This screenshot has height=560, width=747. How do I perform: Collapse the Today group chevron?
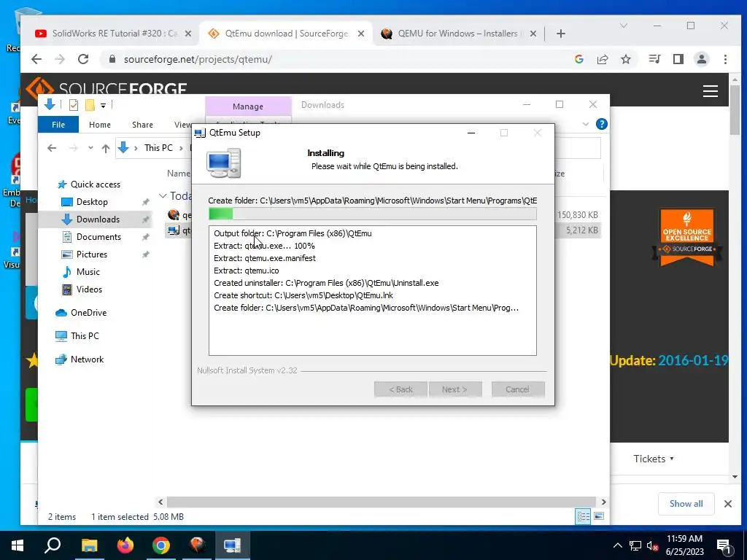point(163,195)
